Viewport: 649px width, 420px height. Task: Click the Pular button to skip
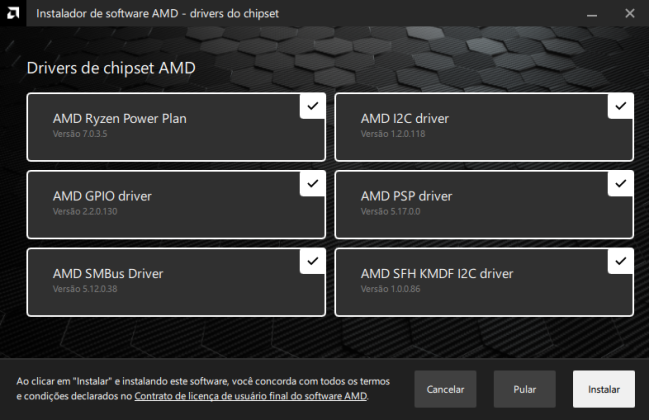point(524,389)
